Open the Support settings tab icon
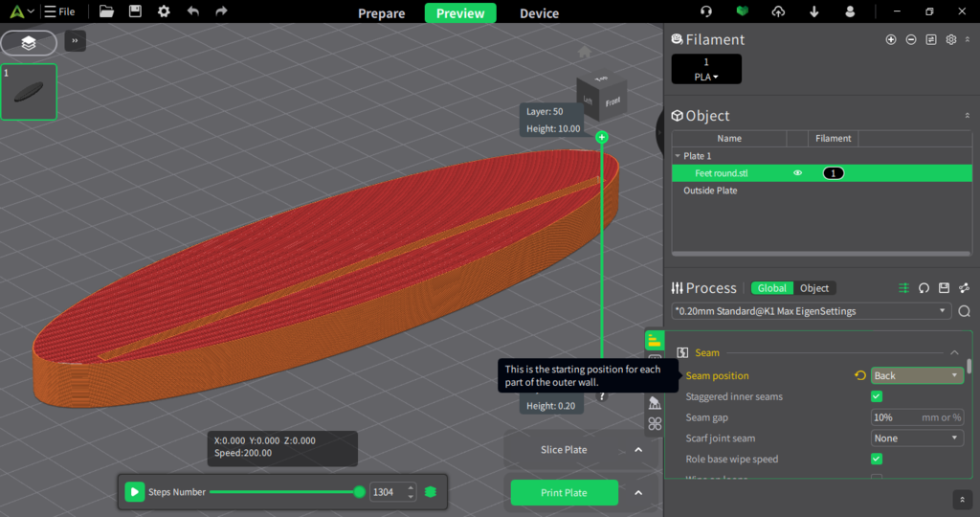980x517 pixels. point(655,403)
